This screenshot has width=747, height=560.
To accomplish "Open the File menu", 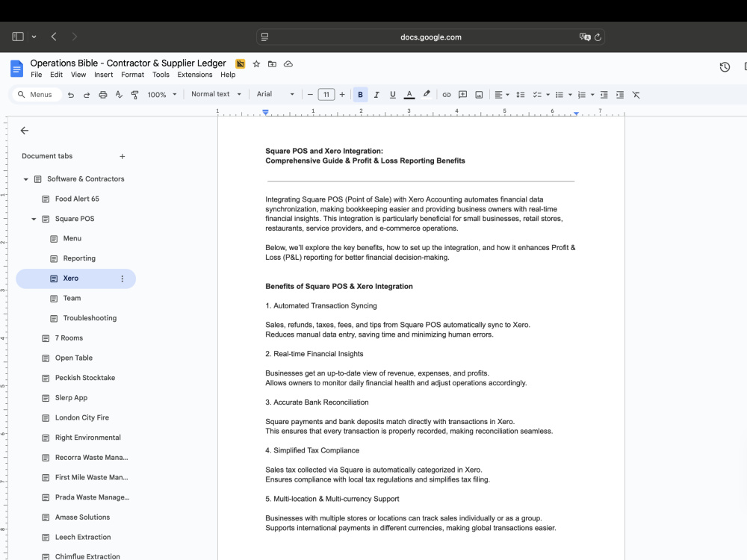I will 36,75.
